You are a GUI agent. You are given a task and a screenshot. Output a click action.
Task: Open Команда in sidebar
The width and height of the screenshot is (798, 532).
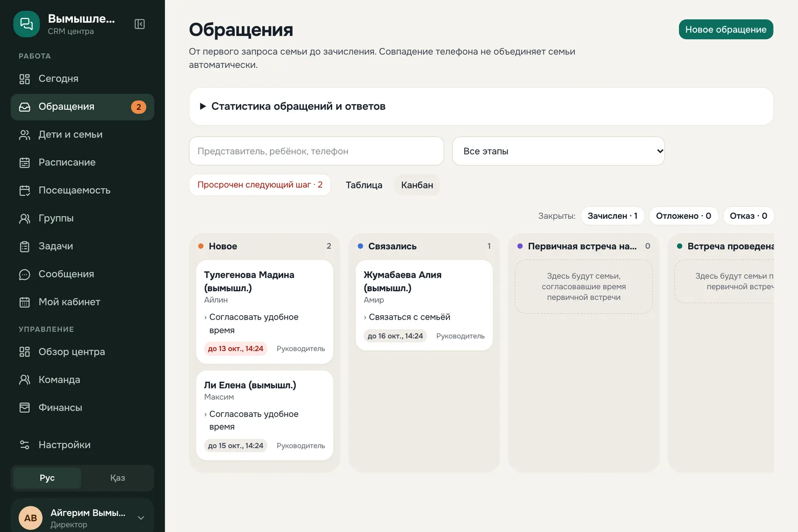pos(82,380)
